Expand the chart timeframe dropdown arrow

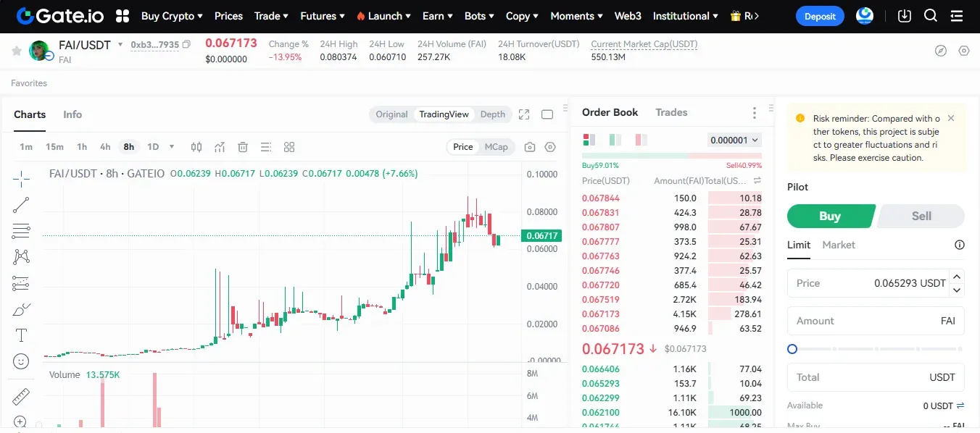click(x=171, y=146)
